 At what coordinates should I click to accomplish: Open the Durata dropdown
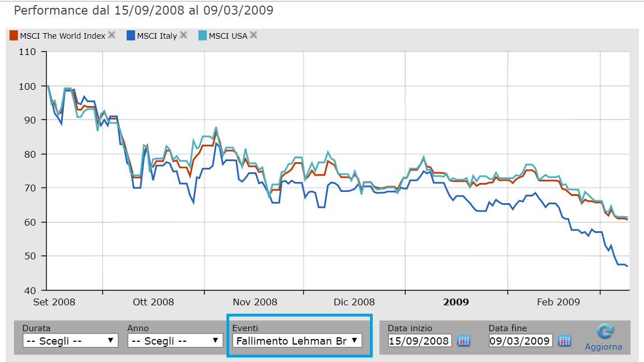(71, 341)
